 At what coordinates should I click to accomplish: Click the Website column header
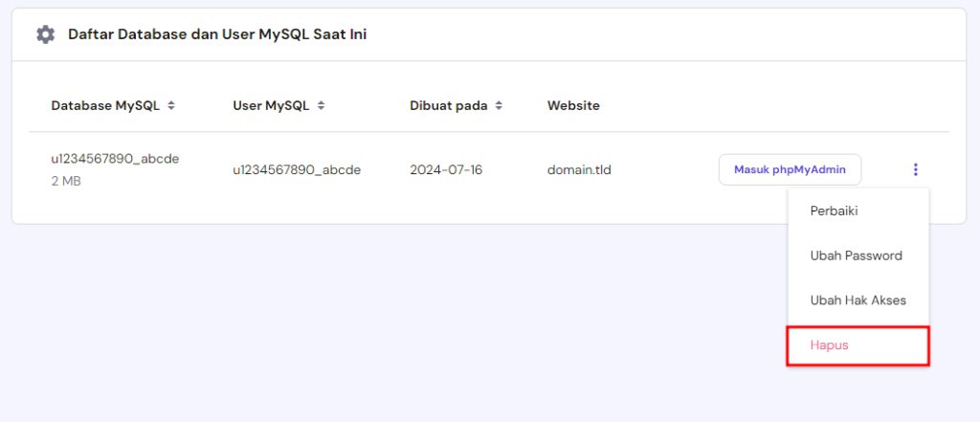pyautogui.click(x=573, y=105)
